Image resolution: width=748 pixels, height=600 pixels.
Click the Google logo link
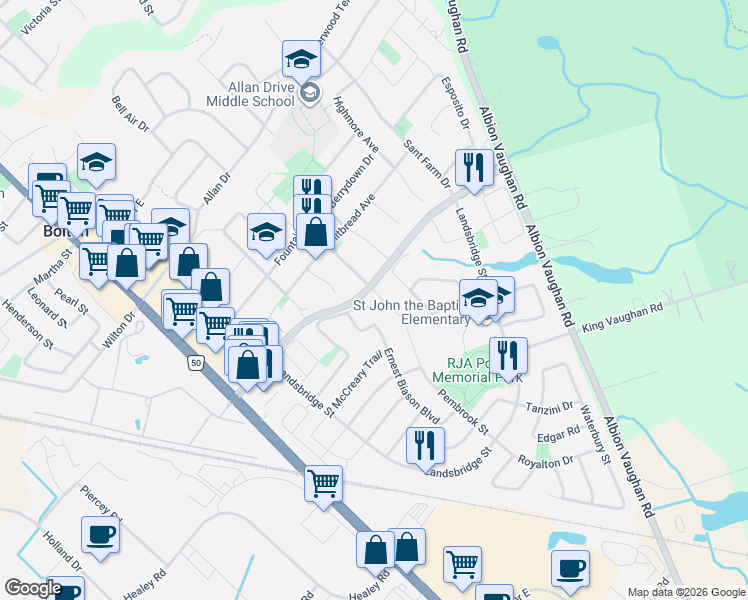click(33, 588)
